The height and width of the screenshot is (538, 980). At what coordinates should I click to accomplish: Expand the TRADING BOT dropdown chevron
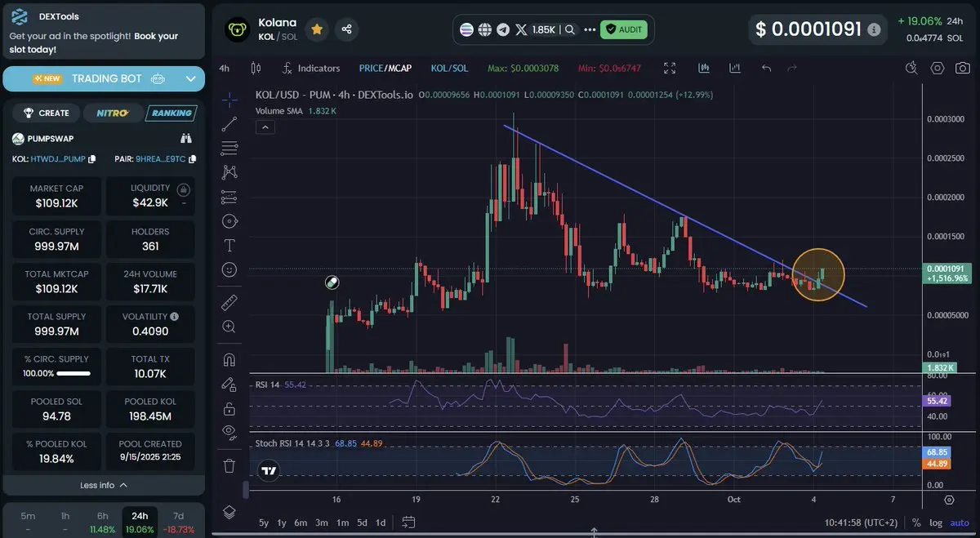[x=190, y=79]
